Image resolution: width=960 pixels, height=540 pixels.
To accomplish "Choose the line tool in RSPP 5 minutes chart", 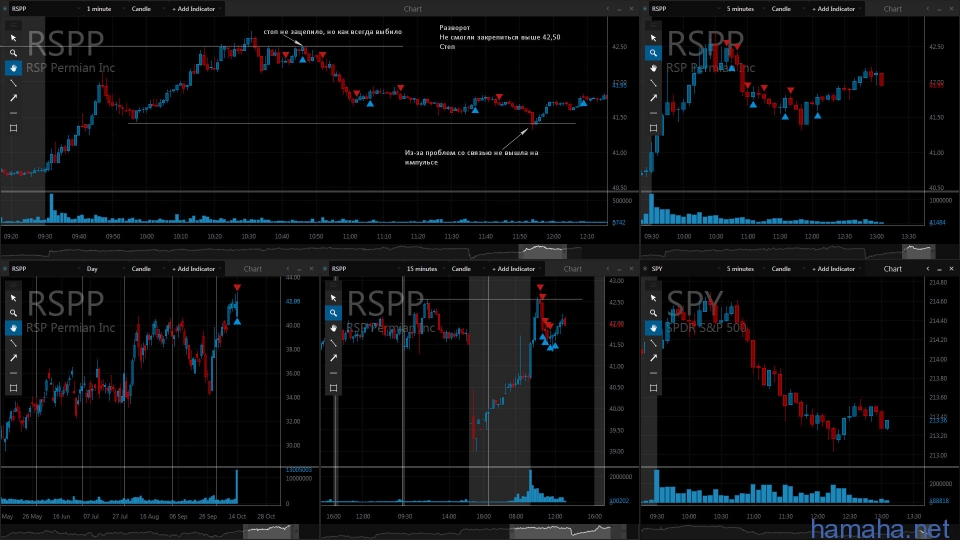I will 653,83.
